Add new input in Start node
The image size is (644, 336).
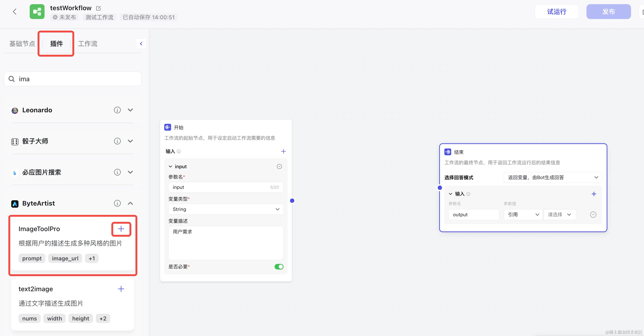pyautogui.click(x=283, y=151)
